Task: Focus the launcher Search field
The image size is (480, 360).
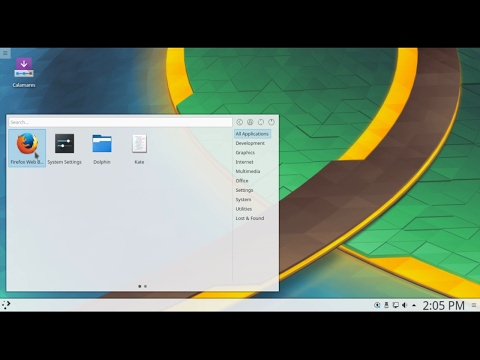Action: [x=120, y=122]
